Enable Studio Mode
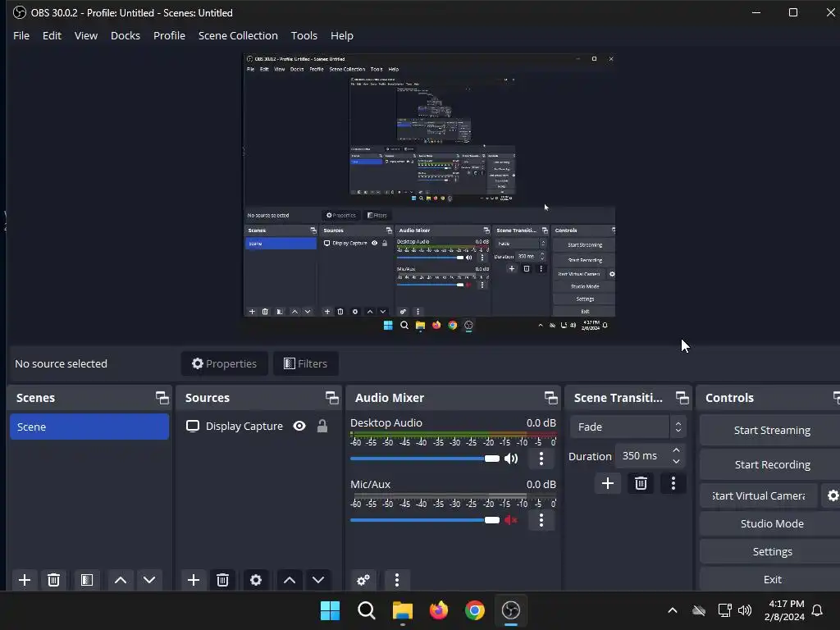The image size is (840, 630). (771, 523)
